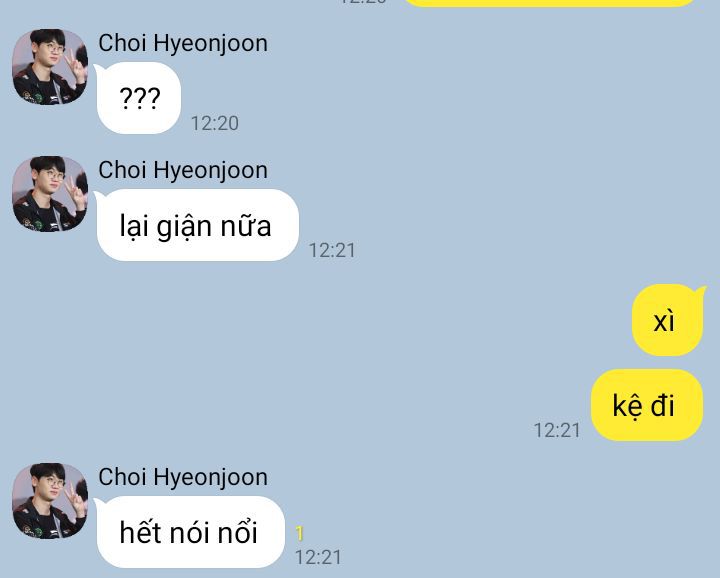This screenshot has width=720, height=578.
Task: Click the 12:21 timestamp beside lại giận nữa
Action: [x=332, y=250]
